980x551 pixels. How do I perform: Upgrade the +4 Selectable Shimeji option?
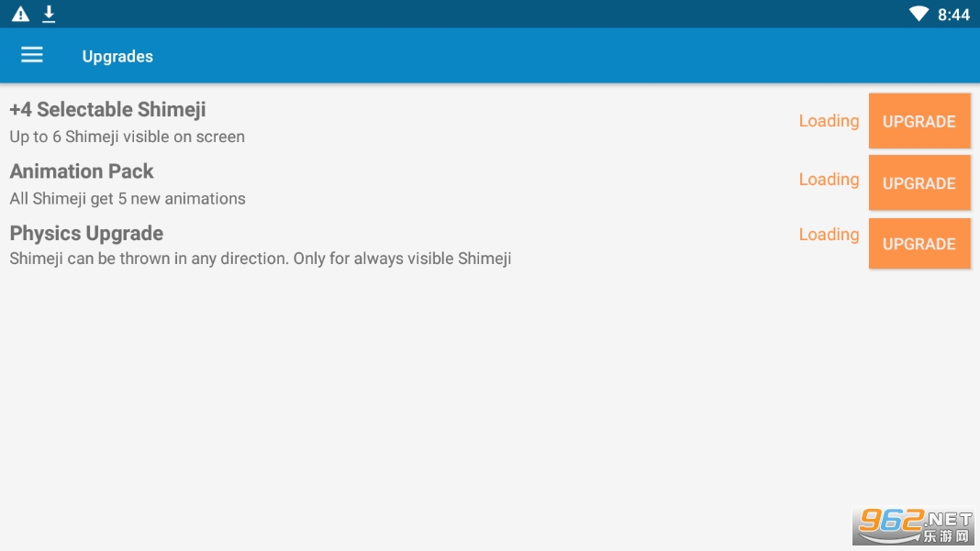(919, 121)
